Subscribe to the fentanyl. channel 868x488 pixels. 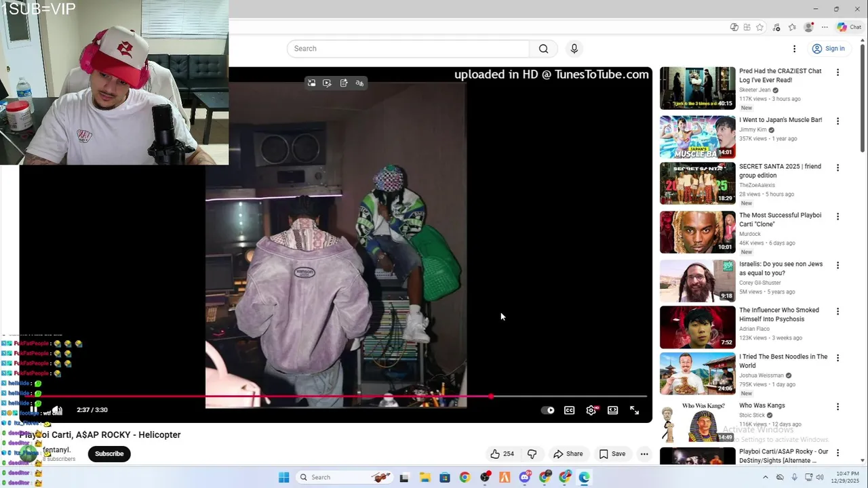109,454
